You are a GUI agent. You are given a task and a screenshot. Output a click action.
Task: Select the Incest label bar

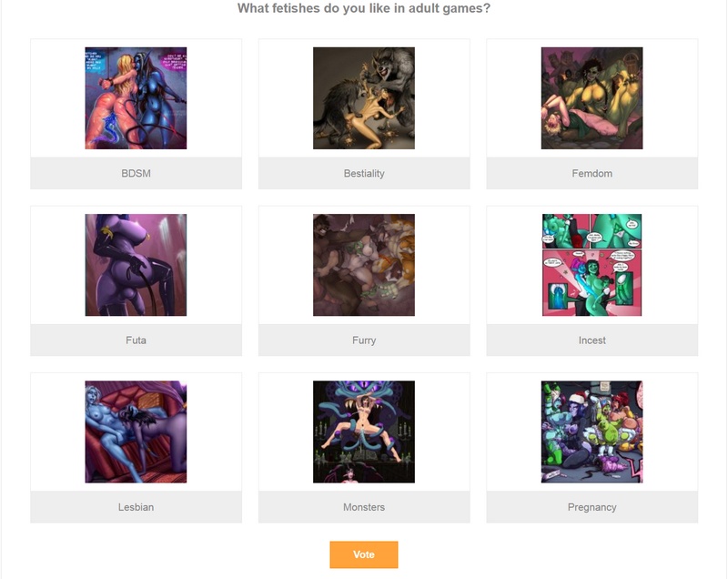click(x=592, y=340)
